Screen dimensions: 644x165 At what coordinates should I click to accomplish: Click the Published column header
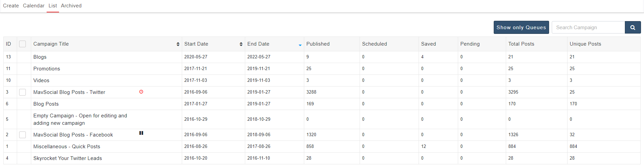(318, 44)
